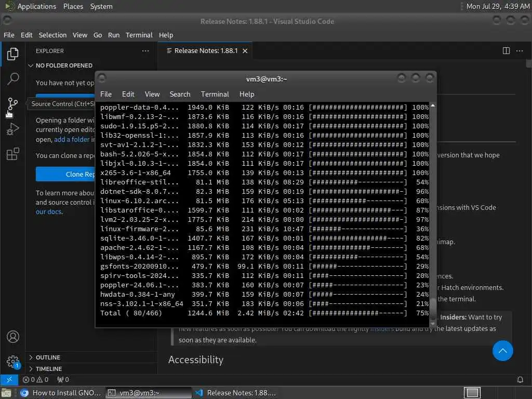Open the terminal window Edit menu

pyautogui.click(x=128, y=95)
